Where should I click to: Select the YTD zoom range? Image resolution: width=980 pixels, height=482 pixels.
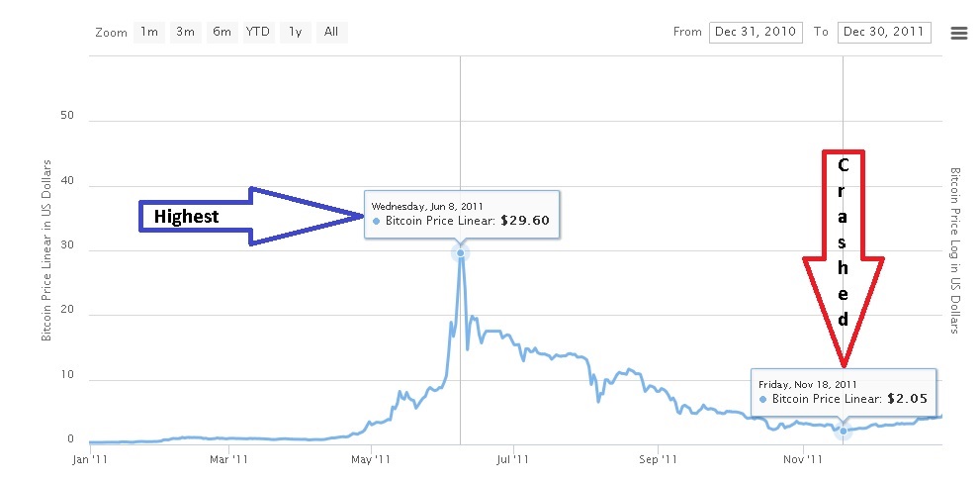coord(258,32)
